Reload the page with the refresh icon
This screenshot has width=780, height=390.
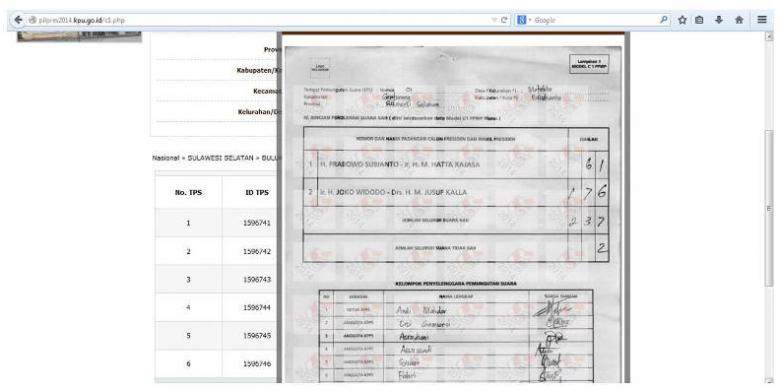coord(504,20)
